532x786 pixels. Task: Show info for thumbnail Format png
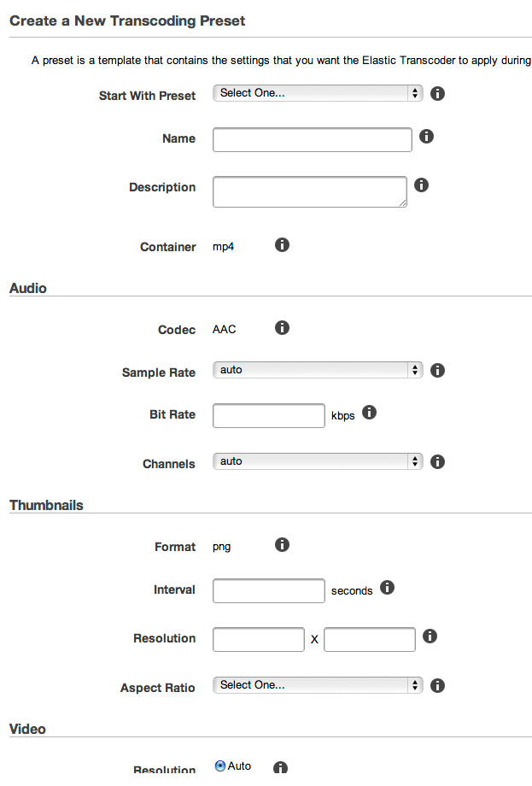click(x=282, y=545)
